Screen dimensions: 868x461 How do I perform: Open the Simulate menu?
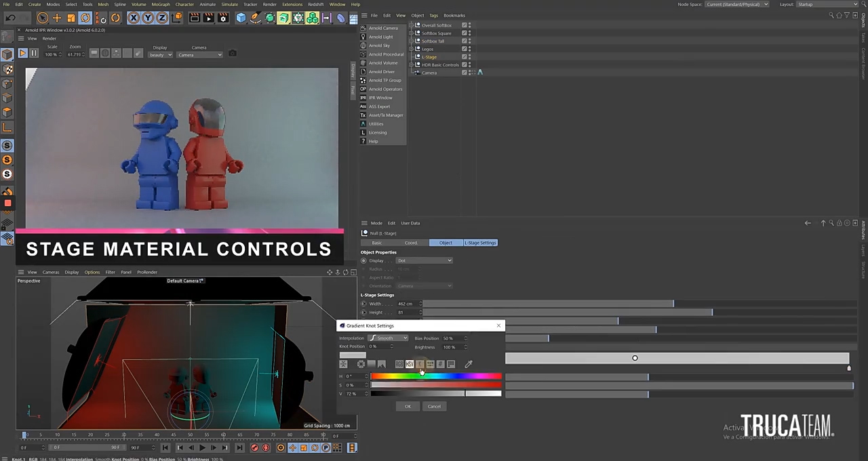229,4
